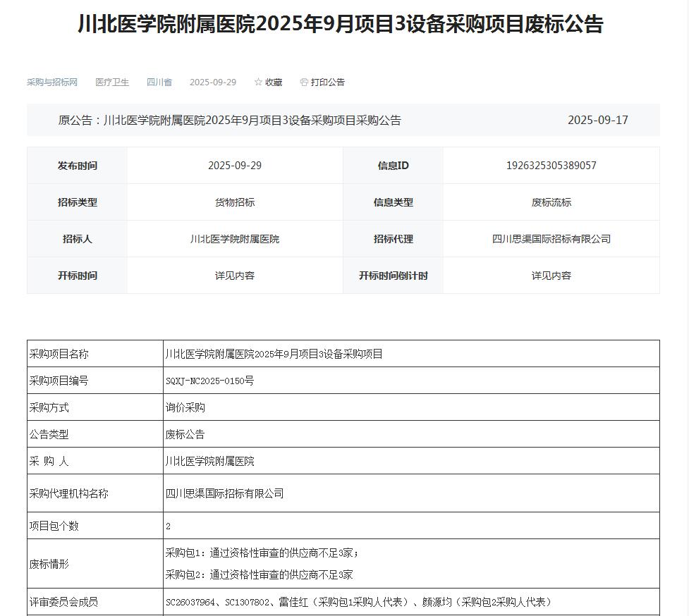
Task: Click the 收藏 text label
Action: click(274, 82)
